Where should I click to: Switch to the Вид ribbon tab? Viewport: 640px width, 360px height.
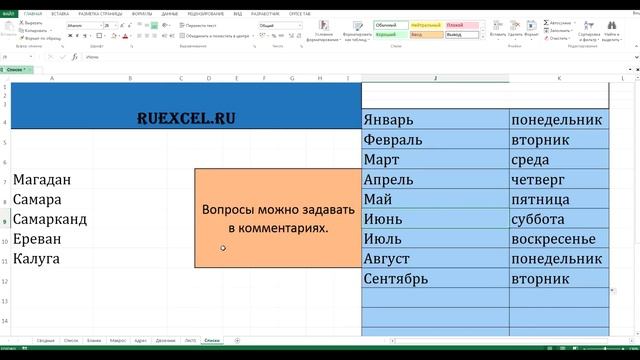tap(238, 13)
